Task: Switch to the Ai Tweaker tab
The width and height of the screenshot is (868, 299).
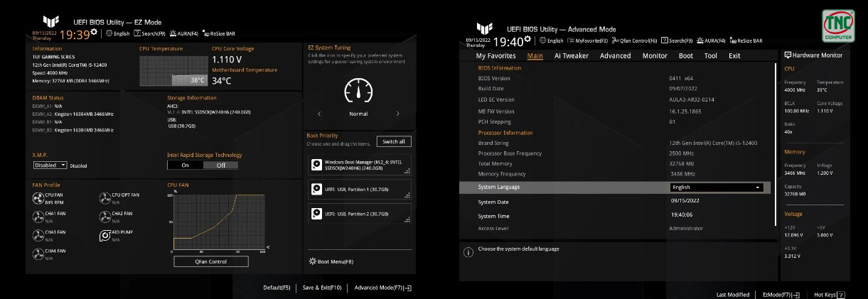Action: point(572,55)
